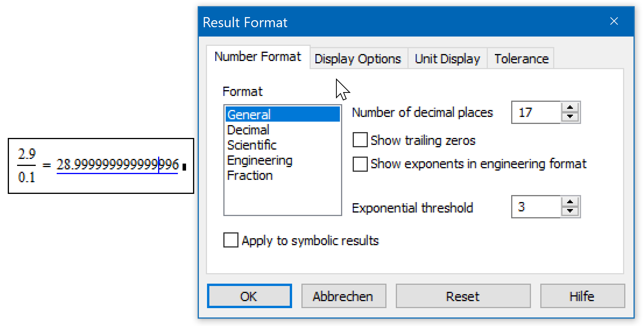
Task: Increase Number of decimal places with up arrow
Action: pos(569,108)
